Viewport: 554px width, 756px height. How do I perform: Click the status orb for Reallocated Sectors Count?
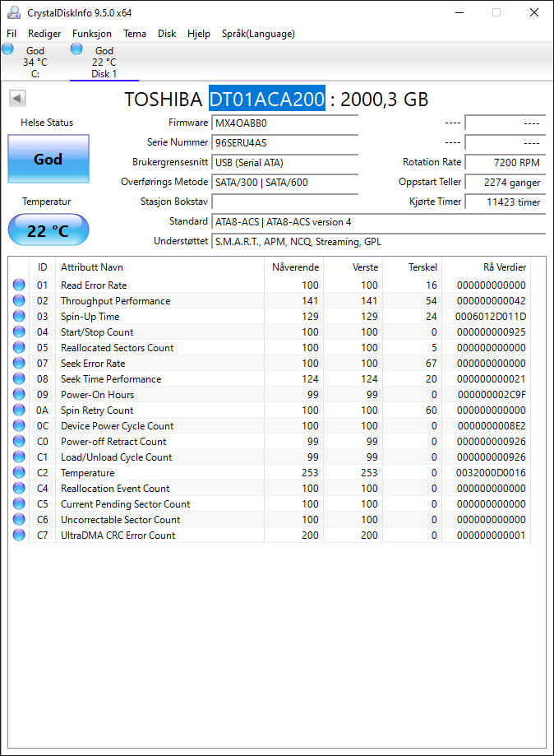[19, 348]
